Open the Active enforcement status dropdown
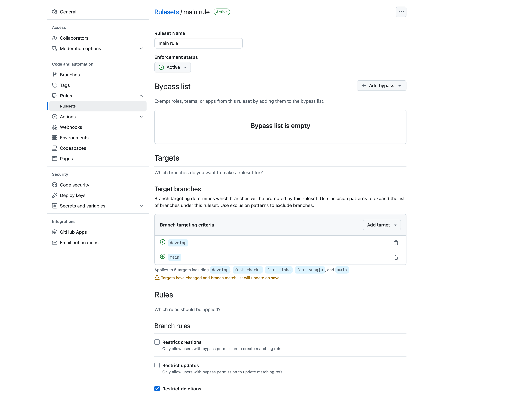Image resolution: width=532 pixels, height=393 pixels. 172,67
